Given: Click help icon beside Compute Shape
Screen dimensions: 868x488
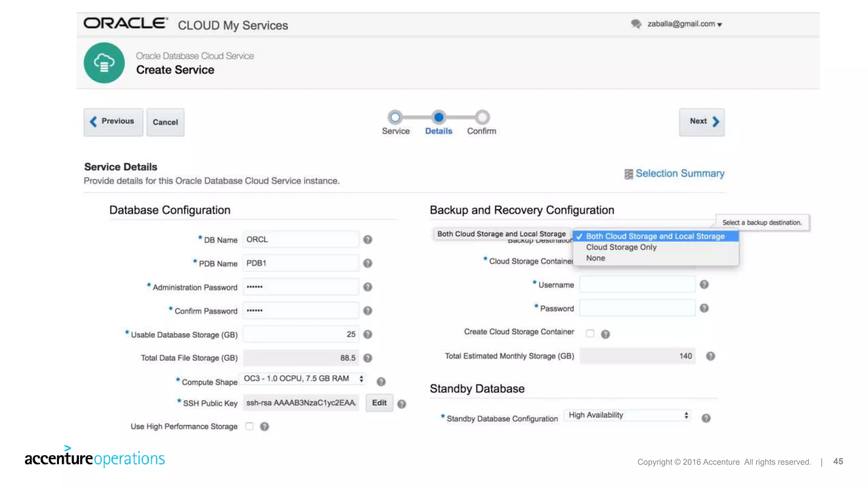Looking at the screenshot, I should pyautogui.click(x=381, y=382).
